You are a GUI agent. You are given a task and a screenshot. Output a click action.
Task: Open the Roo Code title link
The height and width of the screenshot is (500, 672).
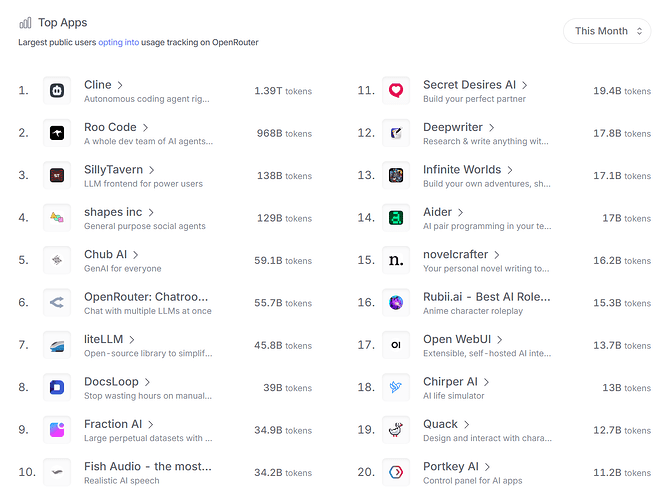[x=110, y=127]
